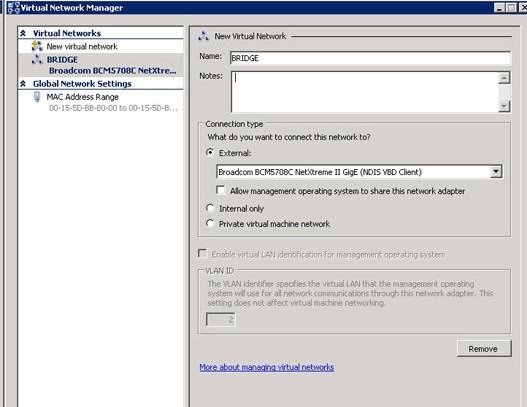Enable Allow management operating system to share adapter
This screenshot has height=407, width=527.
coord(221,190)
